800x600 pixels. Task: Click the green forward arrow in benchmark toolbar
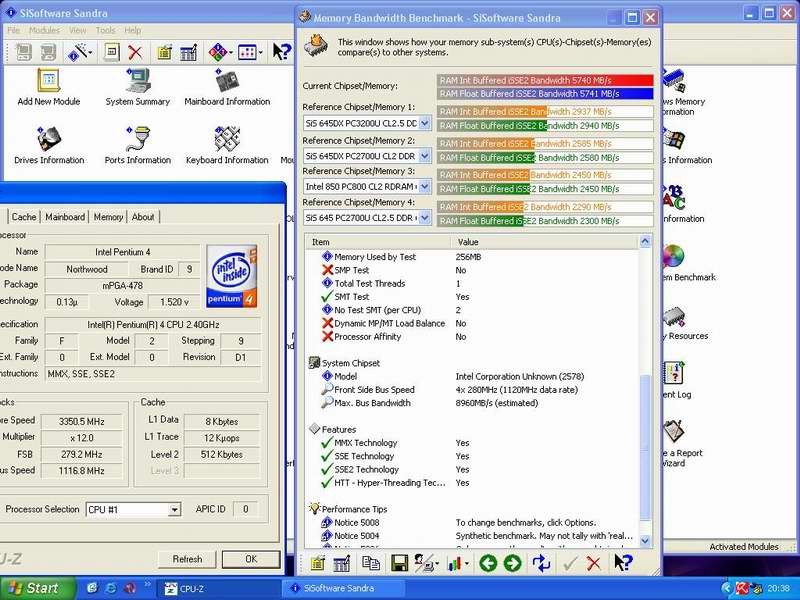pyautogui.click(x=512, y=563)
